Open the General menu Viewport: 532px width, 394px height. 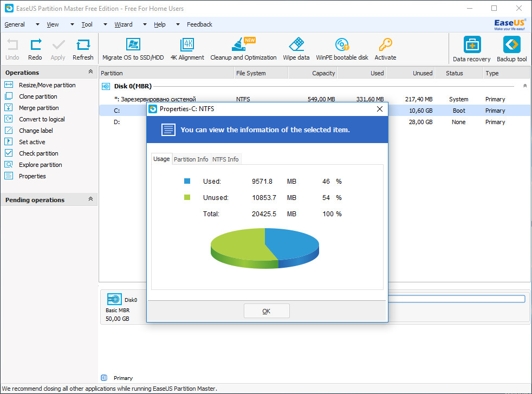15,24
